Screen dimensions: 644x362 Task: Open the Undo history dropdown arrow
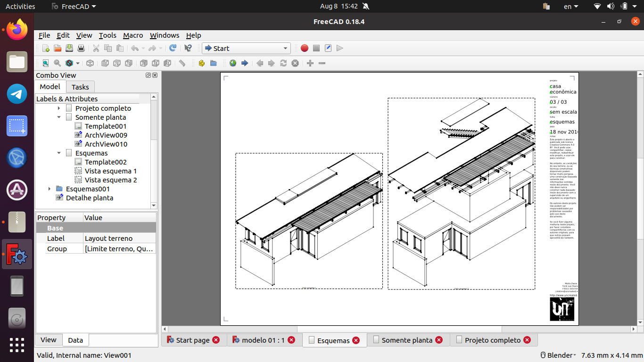tap(143, 48)
